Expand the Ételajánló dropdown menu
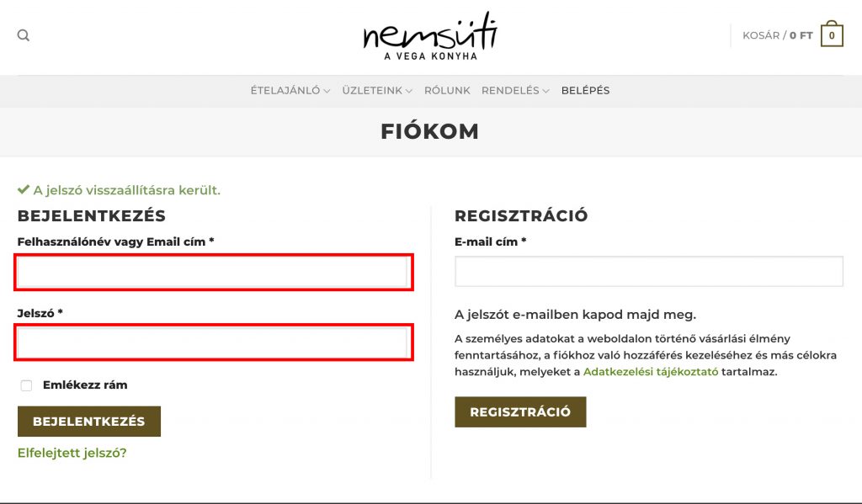This screenshot has height=504, width=862. coord(290,91)
